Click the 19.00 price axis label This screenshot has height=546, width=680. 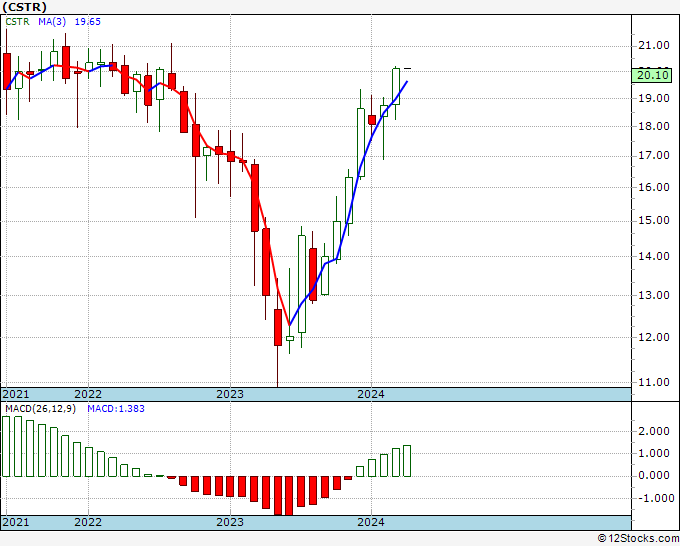(653, 98)
